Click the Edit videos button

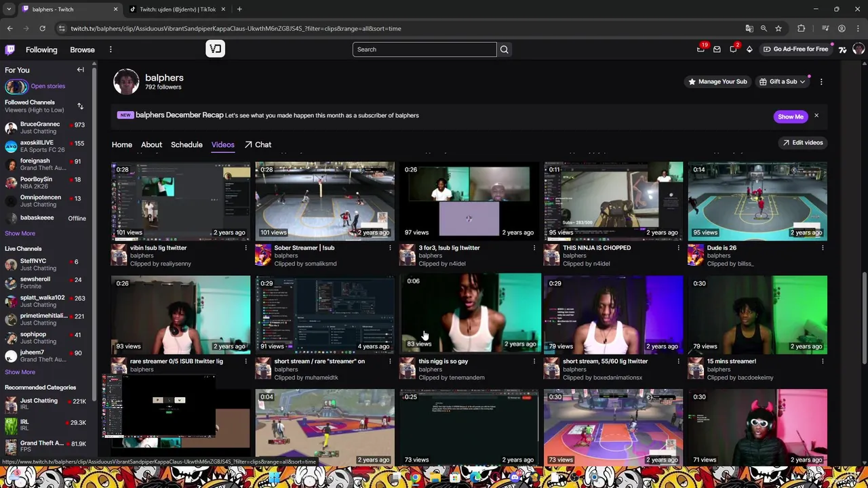[803, 142]
